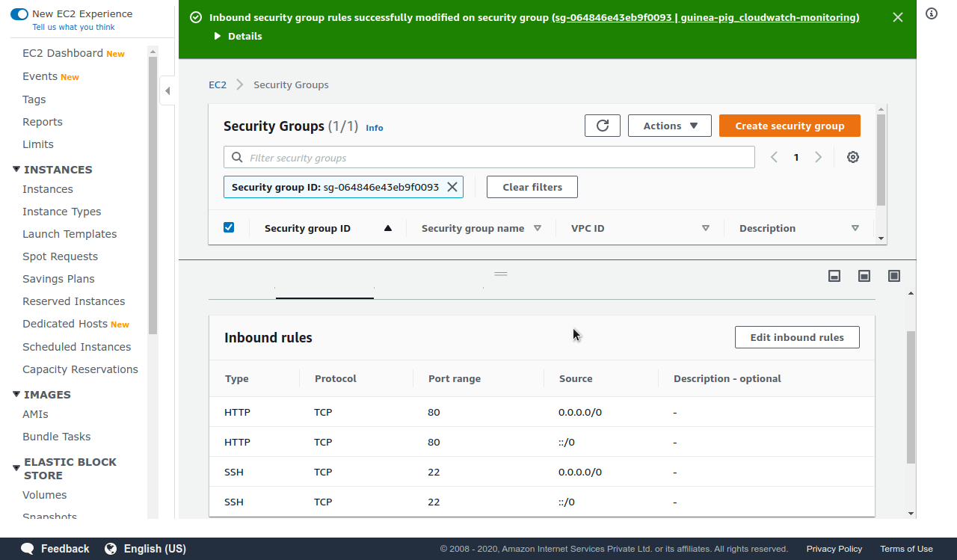Click the Filter security groups search field
Image resolution: width=957 pixels, height=560 pixels.
(489, 158)
